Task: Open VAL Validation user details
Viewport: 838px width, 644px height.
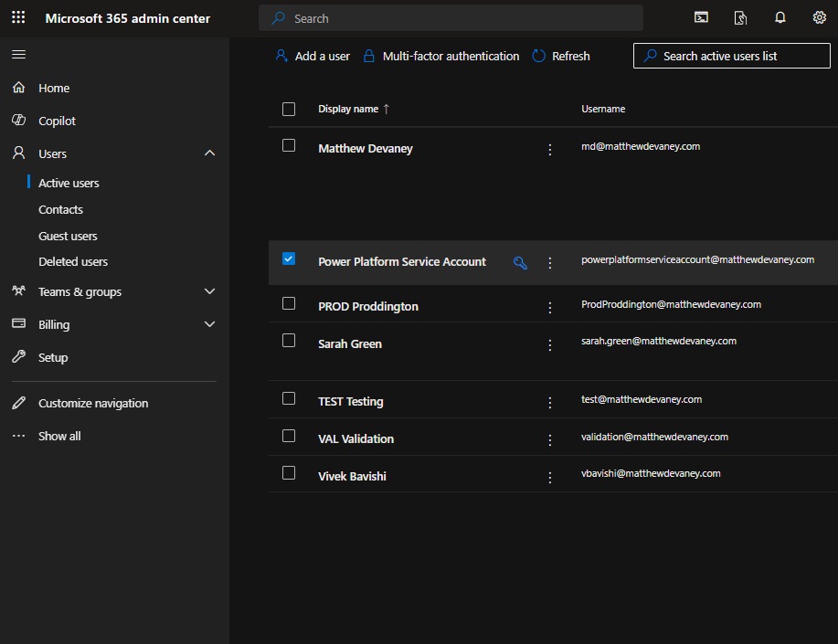Action: click(355, 438)
